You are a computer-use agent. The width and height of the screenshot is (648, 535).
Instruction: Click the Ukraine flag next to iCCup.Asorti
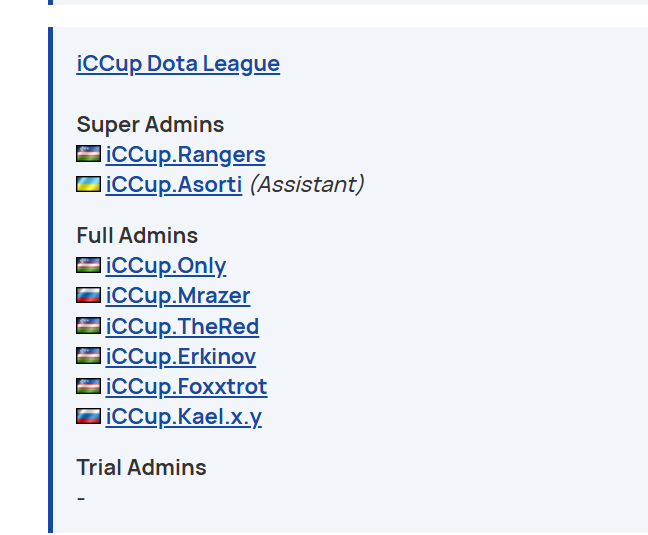[x=88, y=184]
